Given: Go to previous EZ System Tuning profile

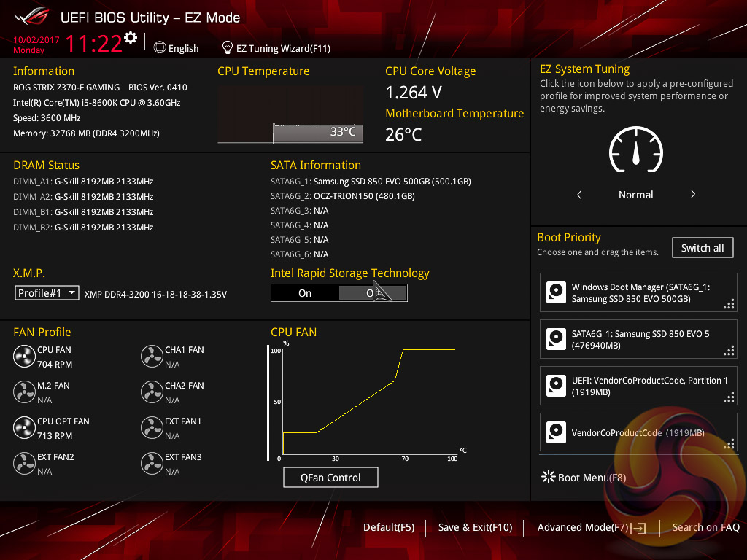Looking at the screenshot, I should (x=579, y=194).
